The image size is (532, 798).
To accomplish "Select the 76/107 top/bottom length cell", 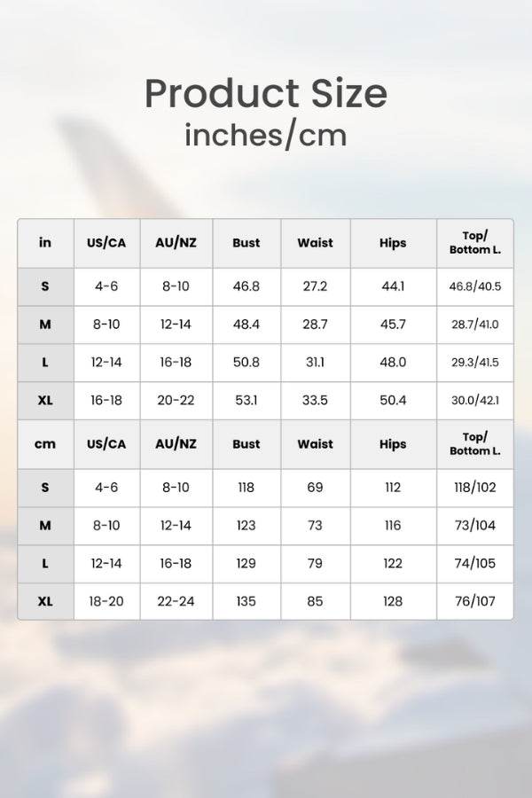I will [x=475, y=601].
